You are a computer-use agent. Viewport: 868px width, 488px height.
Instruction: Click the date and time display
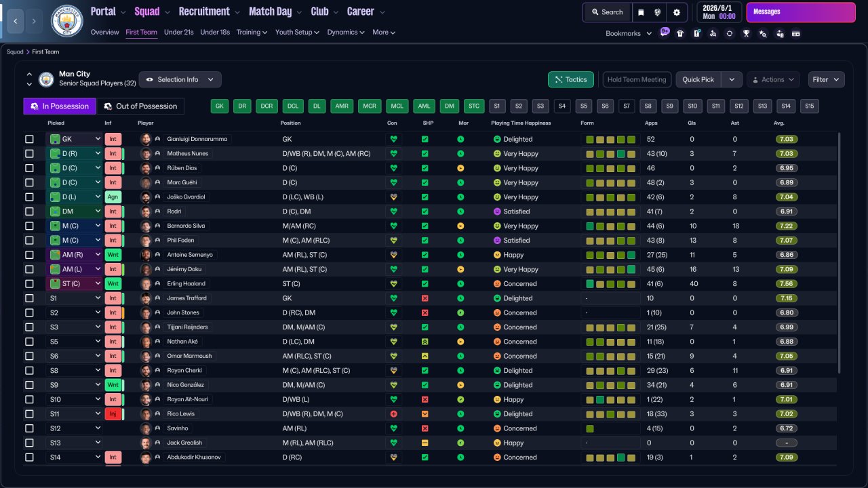tap(718, 12)
